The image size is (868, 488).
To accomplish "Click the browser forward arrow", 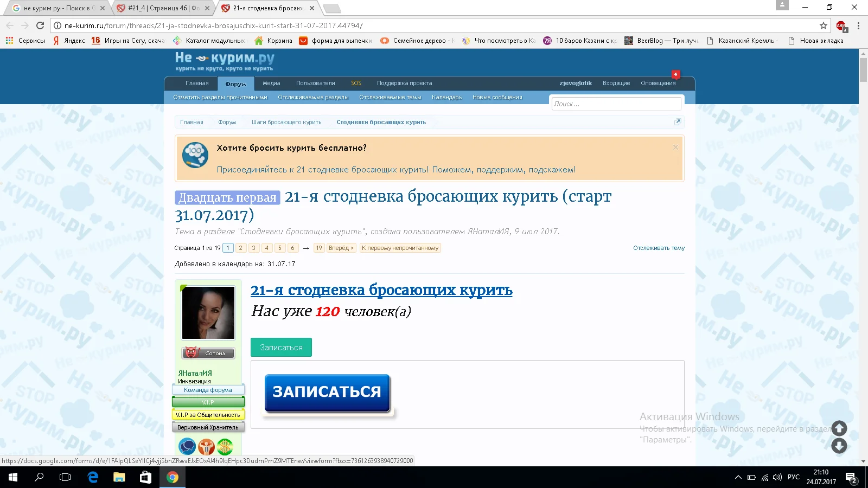I will click(25, 25).
